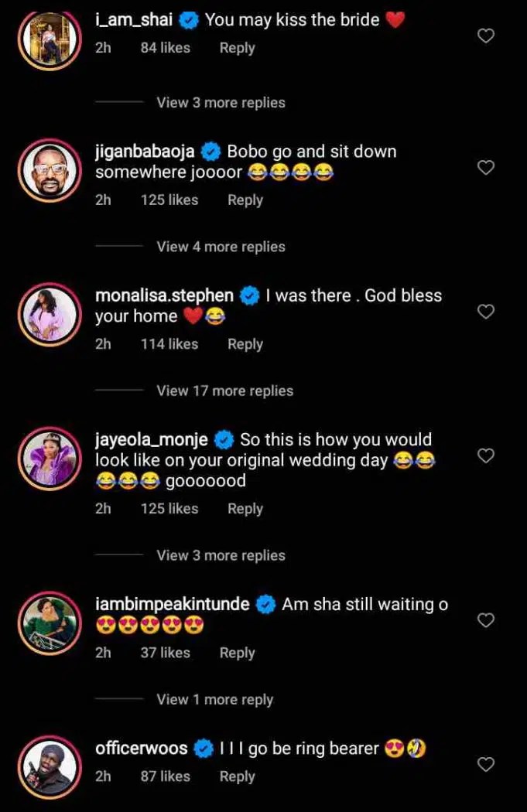Expand 'View 1 more reply'

[x=214, y=699]
